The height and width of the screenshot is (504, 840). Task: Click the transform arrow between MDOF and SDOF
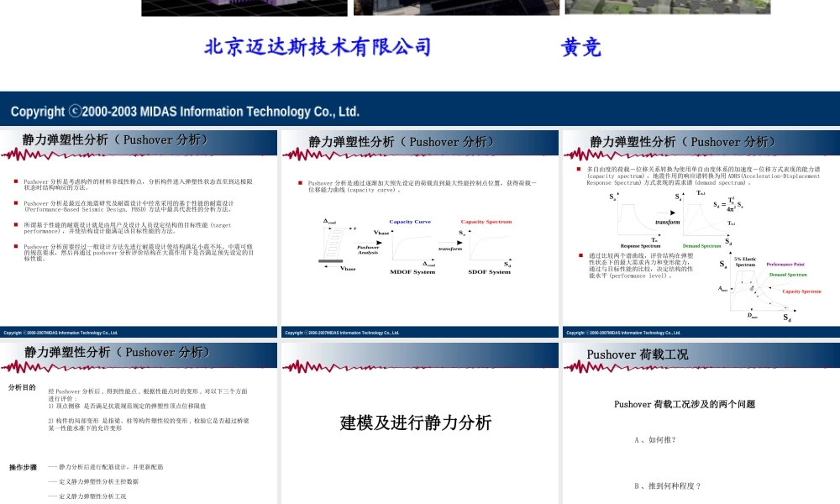(x=450, y=243)
